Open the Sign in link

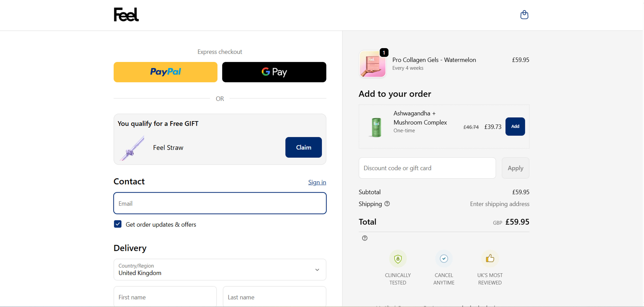[317, 182]
